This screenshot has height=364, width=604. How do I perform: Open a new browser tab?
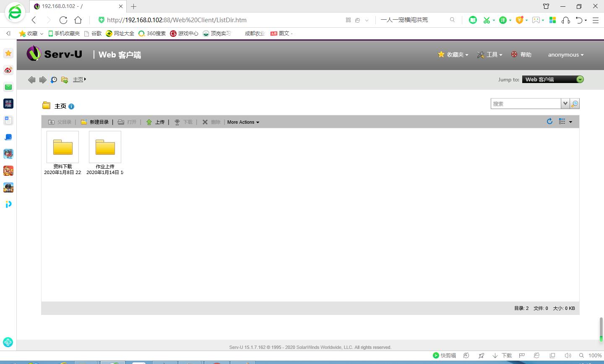tap(133, 6)
